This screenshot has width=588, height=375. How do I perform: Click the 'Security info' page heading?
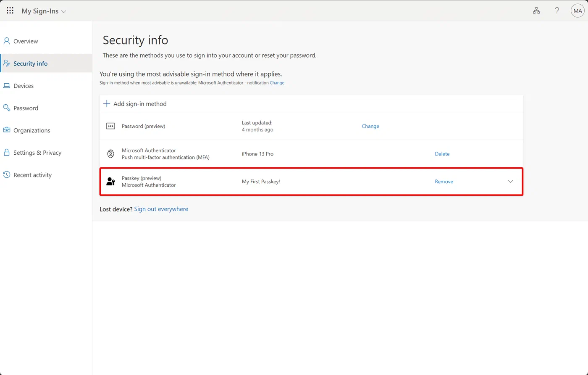tap(135, 40)
